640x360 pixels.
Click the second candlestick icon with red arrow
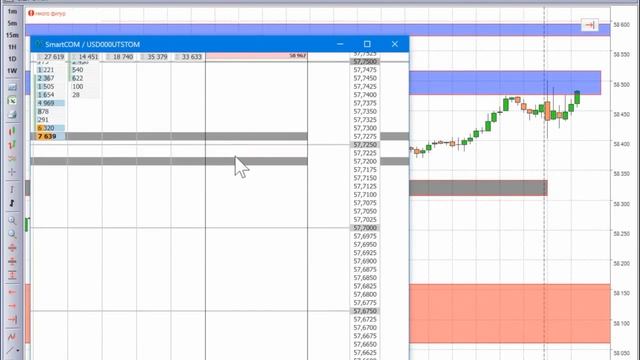(12, 144)
